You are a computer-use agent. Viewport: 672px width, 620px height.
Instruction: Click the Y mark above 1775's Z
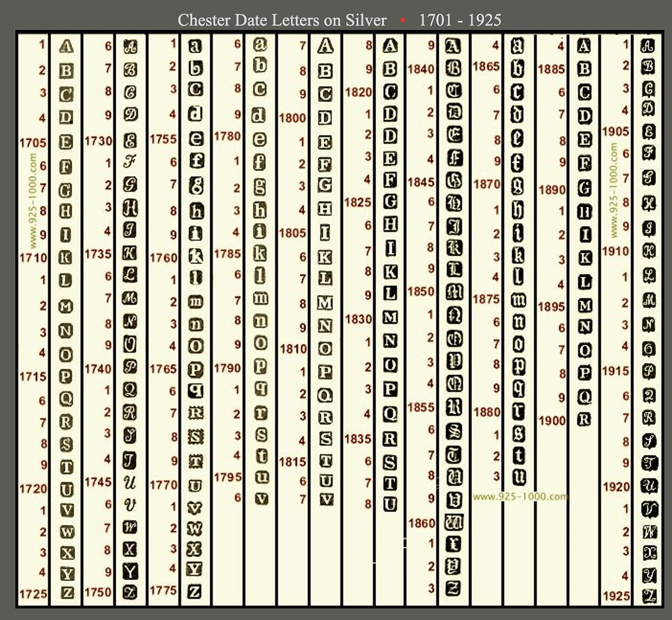coord(194,569)
